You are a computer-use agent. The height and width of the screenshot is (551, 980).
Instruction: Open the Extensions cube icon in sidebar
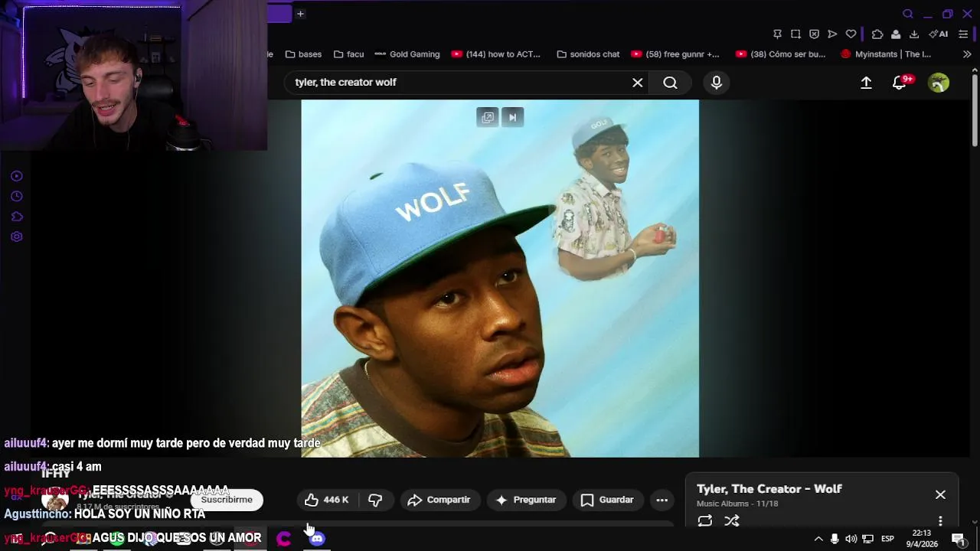pyautogui.click(x=17, y=217)
